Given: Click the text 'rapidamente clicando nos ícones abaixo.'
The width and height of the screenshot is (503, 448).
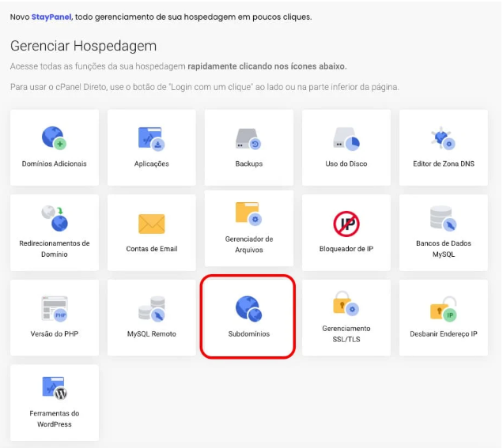Looking at the screenshot, I should [267, 66].
